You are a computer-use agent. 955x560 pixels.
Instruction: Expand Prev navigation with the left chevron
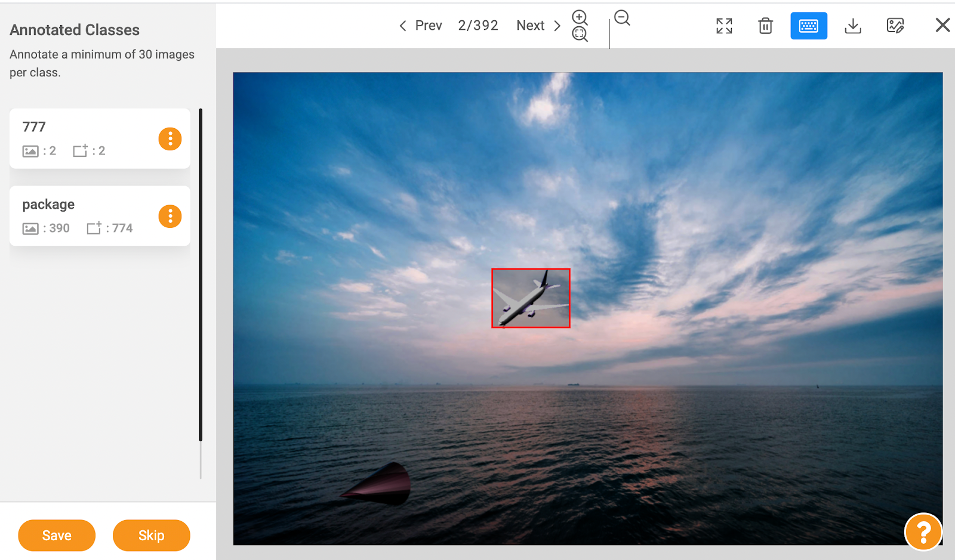point(403,26)
